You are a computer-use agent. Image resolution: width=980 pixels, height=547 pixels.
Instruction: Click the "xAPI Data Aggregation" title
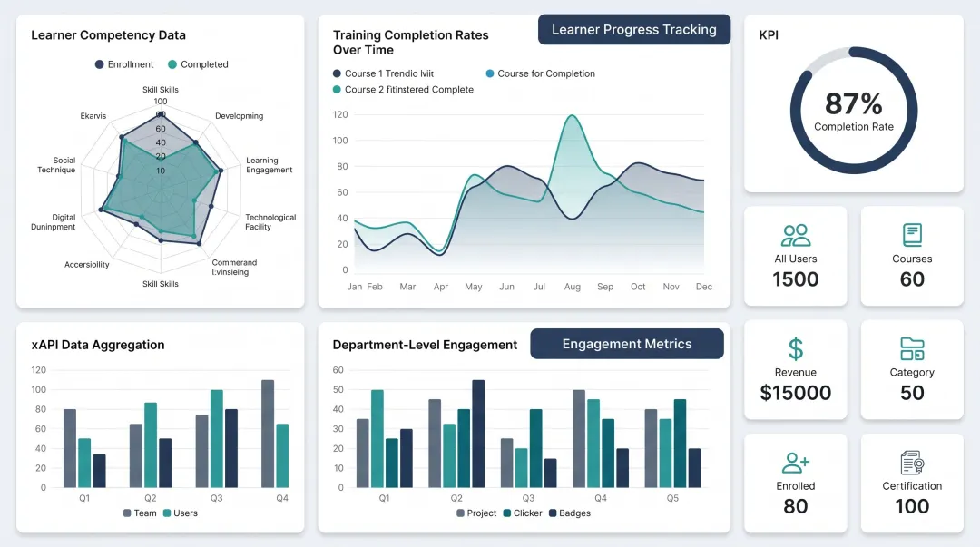tap(98, 345)
